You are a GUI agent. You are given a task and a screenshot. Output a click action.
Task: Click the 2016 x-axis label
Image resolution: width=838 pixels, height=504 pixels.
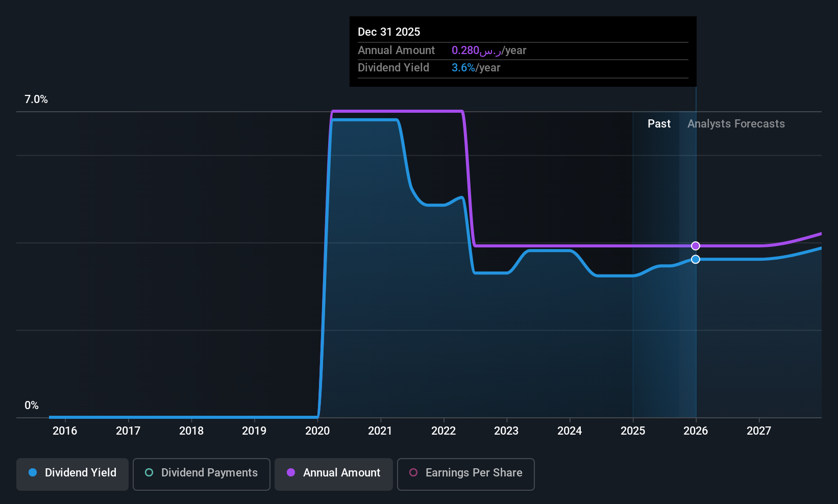click(x=65, y=431)
